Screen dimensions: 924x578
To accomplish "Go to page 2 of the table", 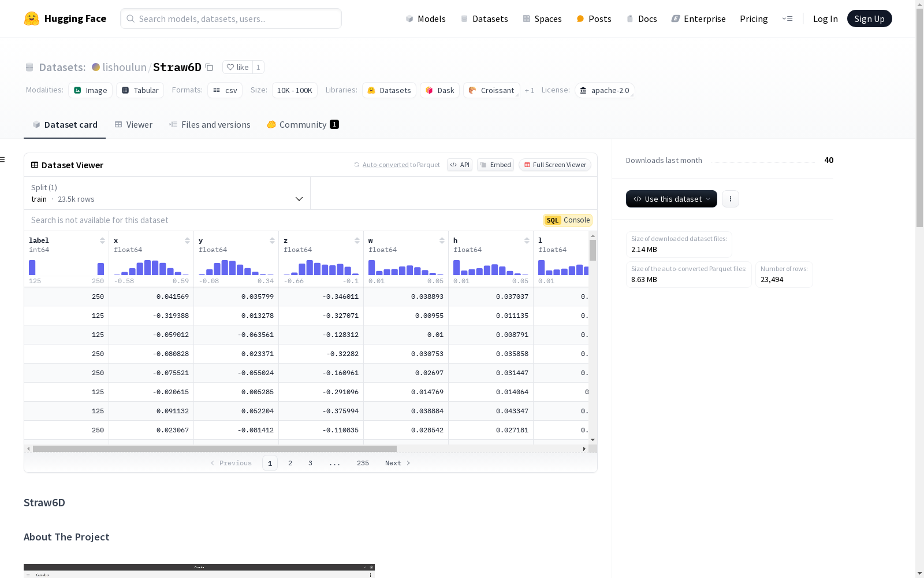I will click(290, 463).
